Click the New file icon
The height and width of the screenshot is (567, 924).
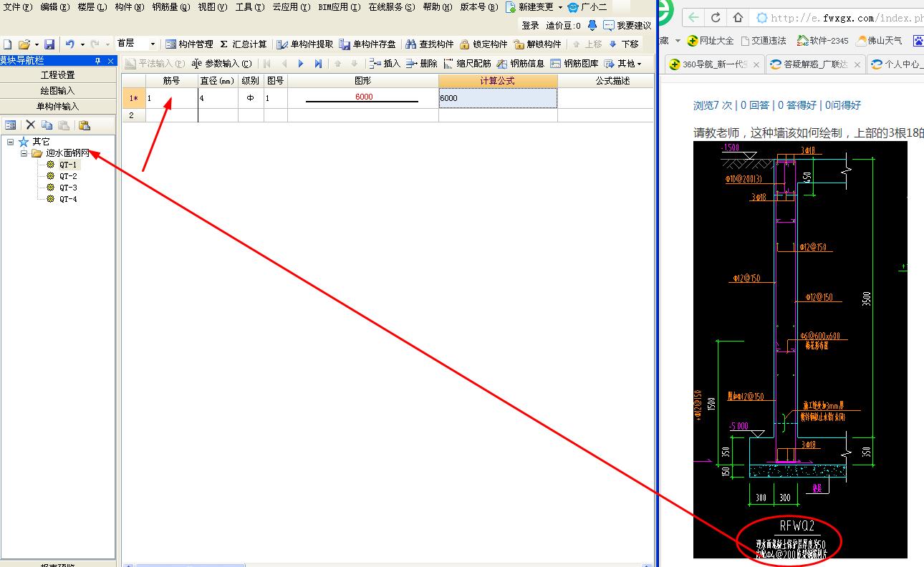pyautogui.click(x=7, y=44)
